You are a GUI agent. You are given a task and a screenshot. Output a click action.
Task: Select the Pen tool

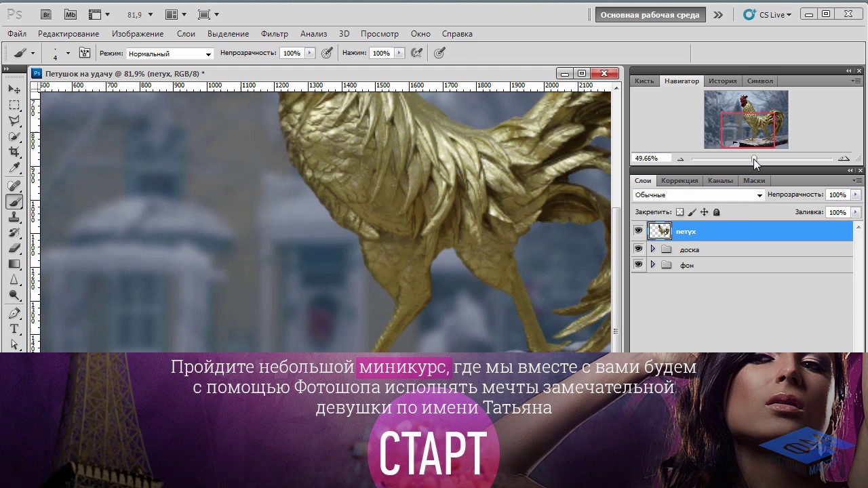(14, 313)
